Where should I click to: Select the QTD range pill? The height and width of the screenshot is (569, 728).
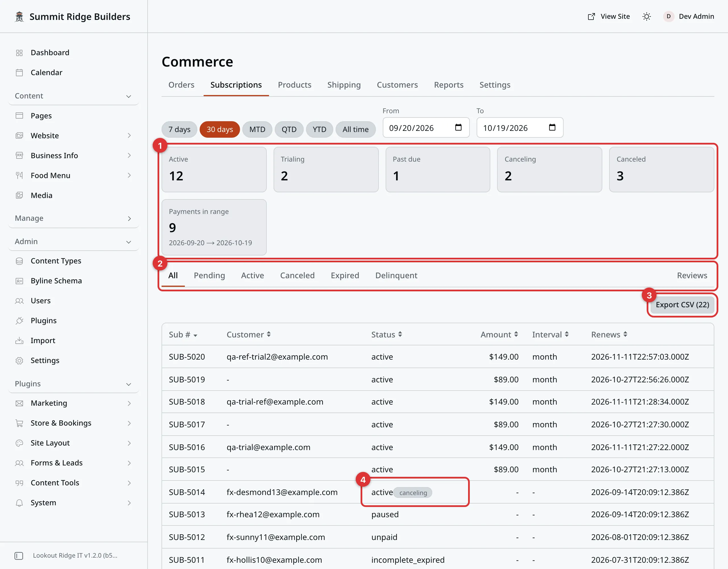(289, 129)
